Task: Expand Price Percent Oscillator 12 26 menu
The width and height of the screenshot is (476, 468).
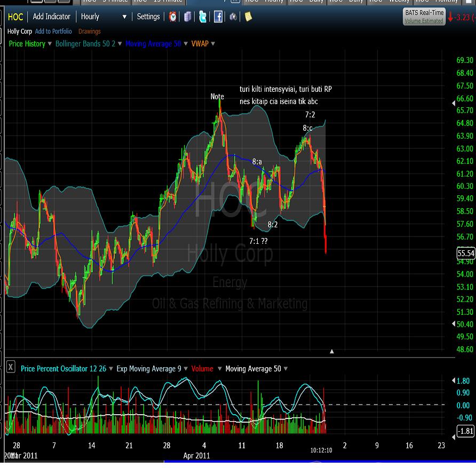Action: (x=111, y=369)
